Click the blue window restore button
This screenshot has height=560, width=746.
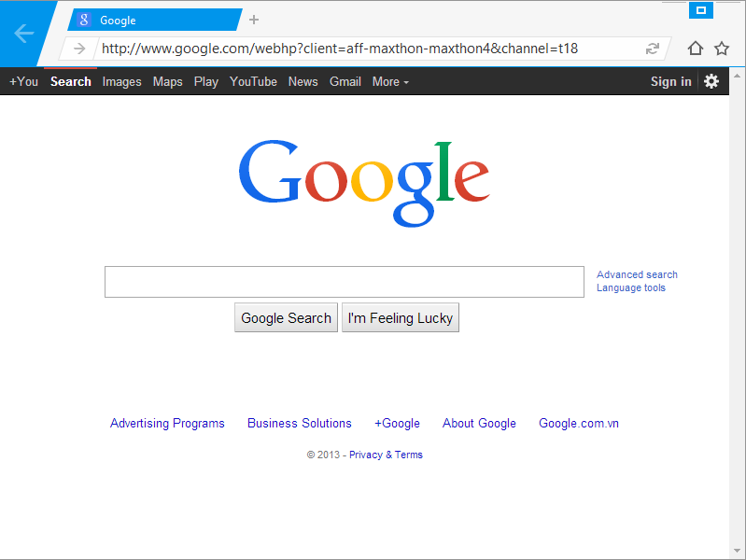coord(701,10)
